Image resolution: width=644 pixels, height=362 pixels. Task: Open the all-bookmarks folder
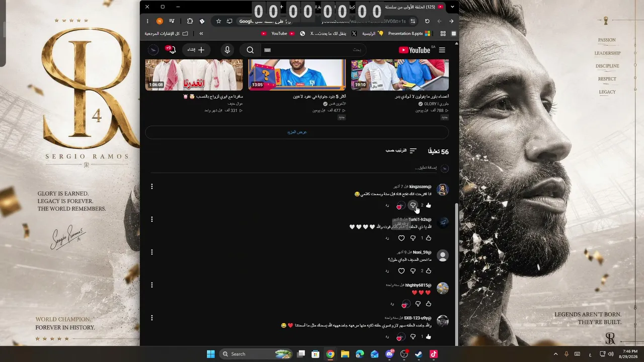pyautogui.click(x=167, y=34)
